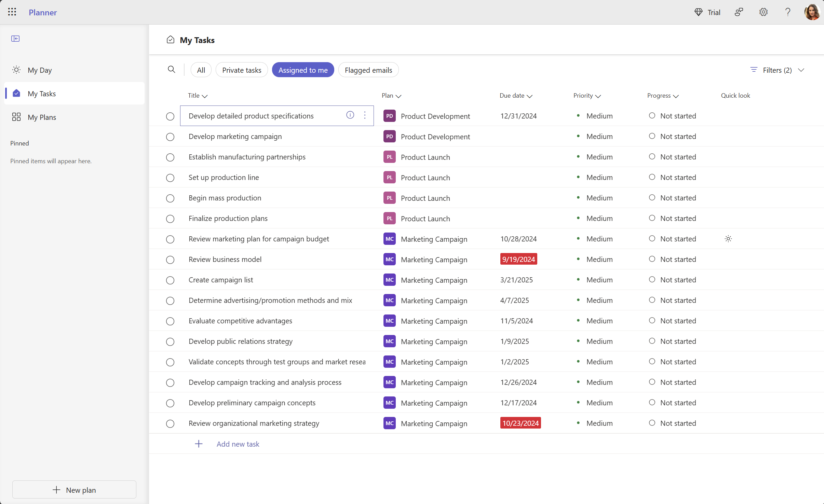824x504 pixels.
Task: Click the Quick look sun icon on Review marketing plan
Action: [728, 239]
